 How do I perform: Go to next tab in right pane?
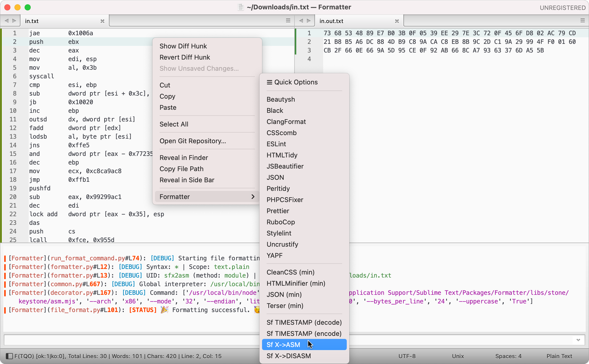point(309,21)
